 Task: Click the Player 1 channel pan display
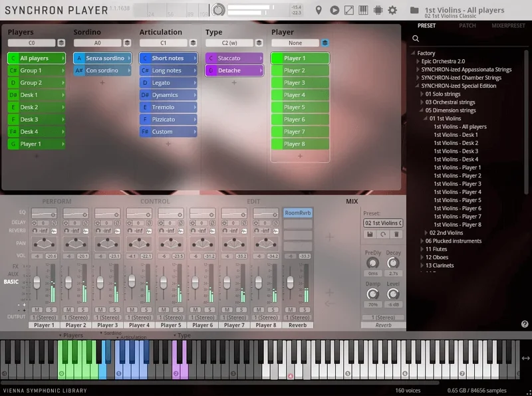(44, 243)
